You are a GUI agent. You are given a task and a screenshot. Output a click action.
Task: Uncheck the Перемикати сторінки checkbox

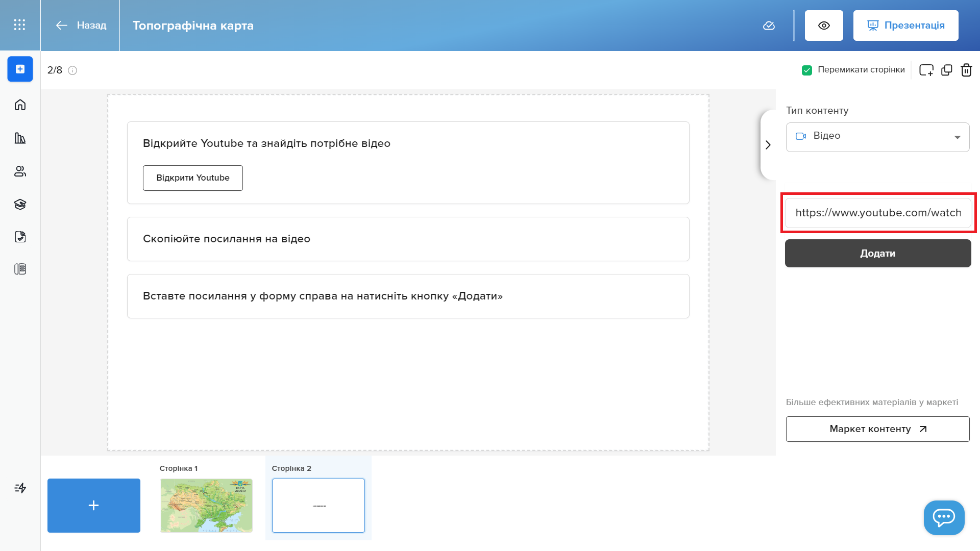(x=807, y=70)
